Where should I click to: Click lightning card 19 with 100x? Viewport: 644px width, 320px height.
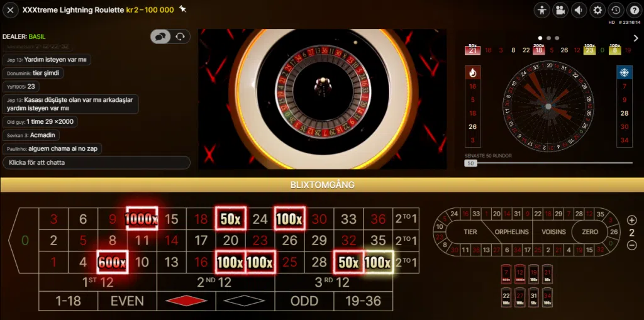tap(533, 273)
